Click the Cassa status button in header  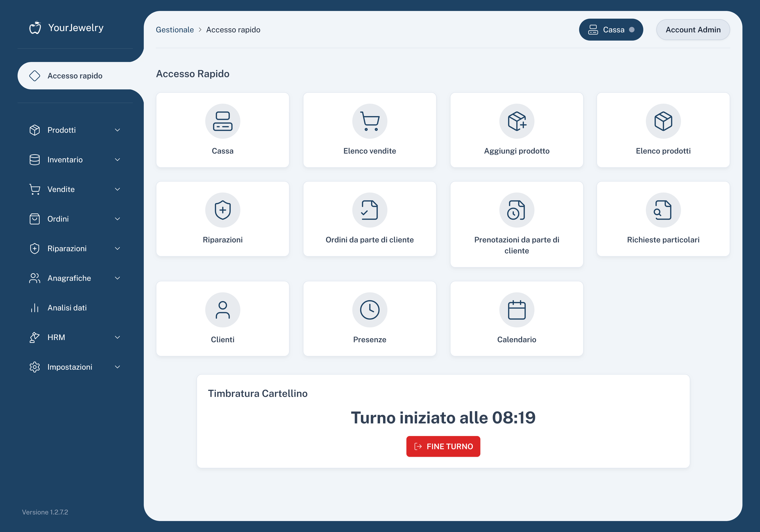click(x=611, y=30)
